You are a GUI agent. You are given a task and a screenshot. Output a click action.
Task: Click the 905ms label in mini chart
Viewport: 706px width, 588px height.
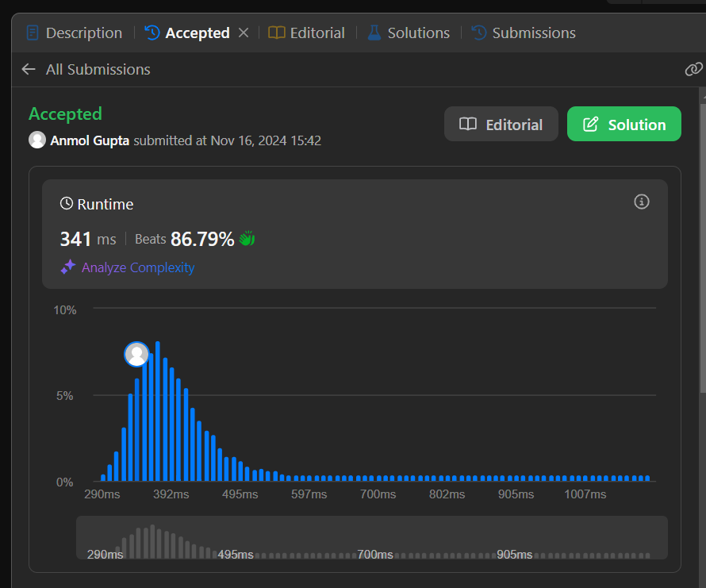(x=515, y=554)
